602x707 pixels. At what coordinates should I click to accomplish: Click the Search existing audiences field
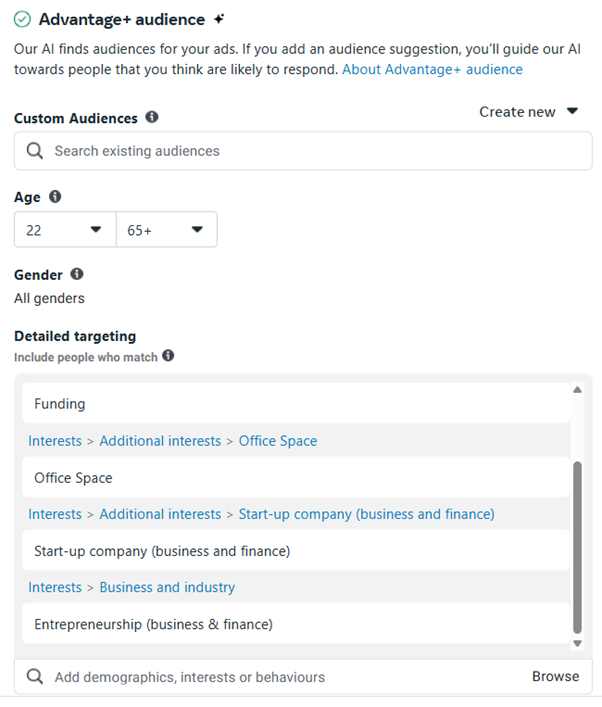click(x=310, y=151)
